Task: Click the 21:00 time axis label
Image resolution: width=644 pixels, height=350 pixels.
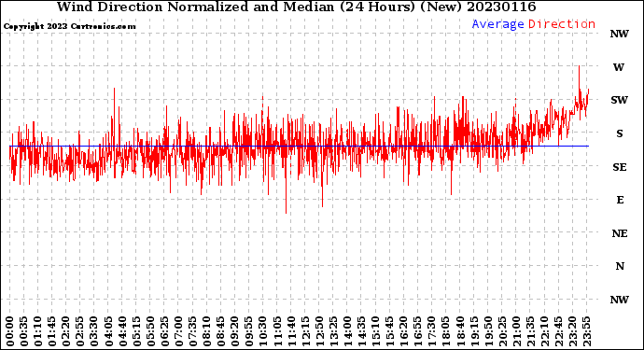Action: coord(516,332)
